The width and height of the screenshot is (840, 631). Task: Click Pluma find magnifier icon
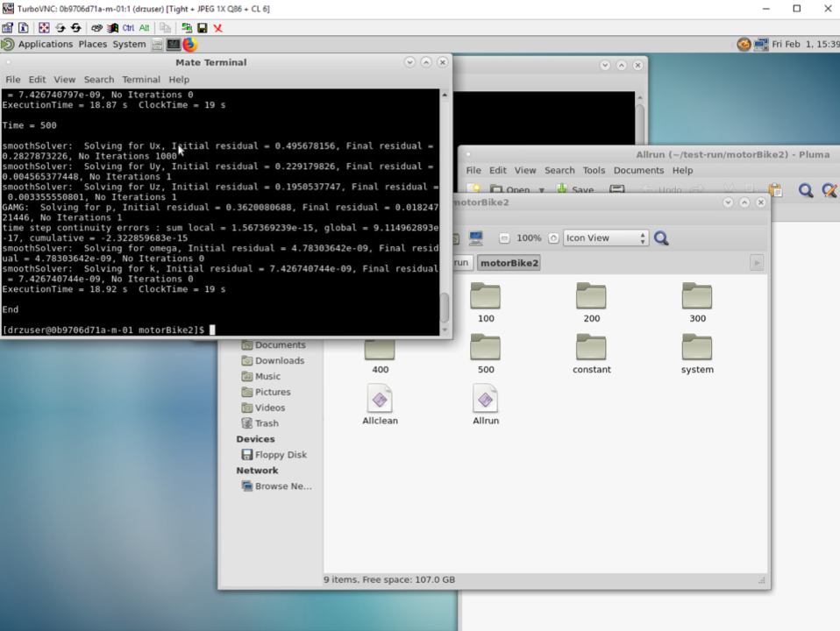click(806, 190)
